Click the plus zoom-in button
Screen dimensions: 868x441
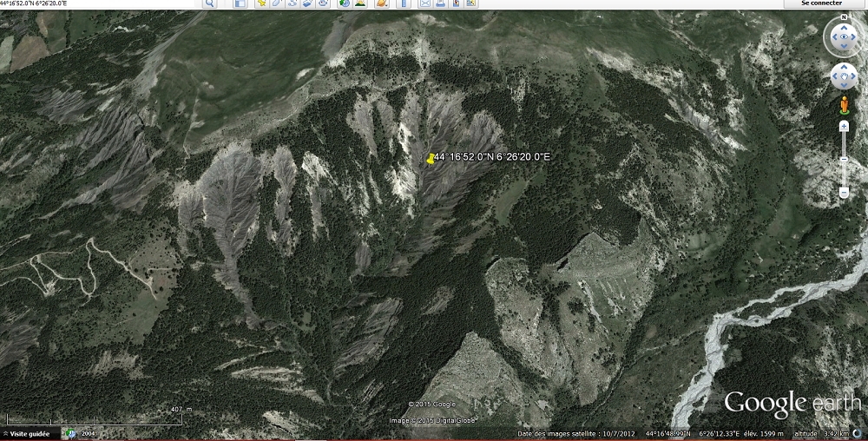pos(844,127)
